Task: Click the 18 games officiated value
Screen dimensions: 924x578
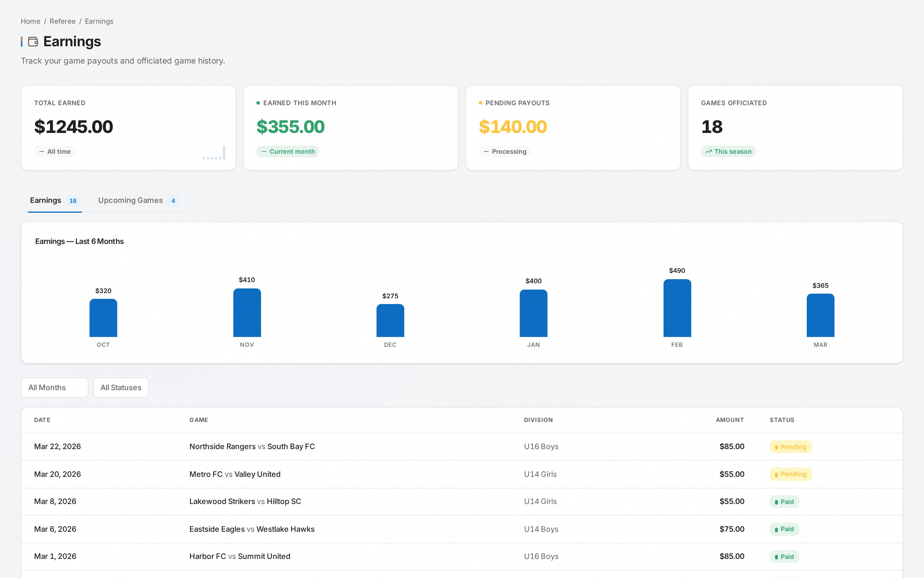Action: click(712, 127)
